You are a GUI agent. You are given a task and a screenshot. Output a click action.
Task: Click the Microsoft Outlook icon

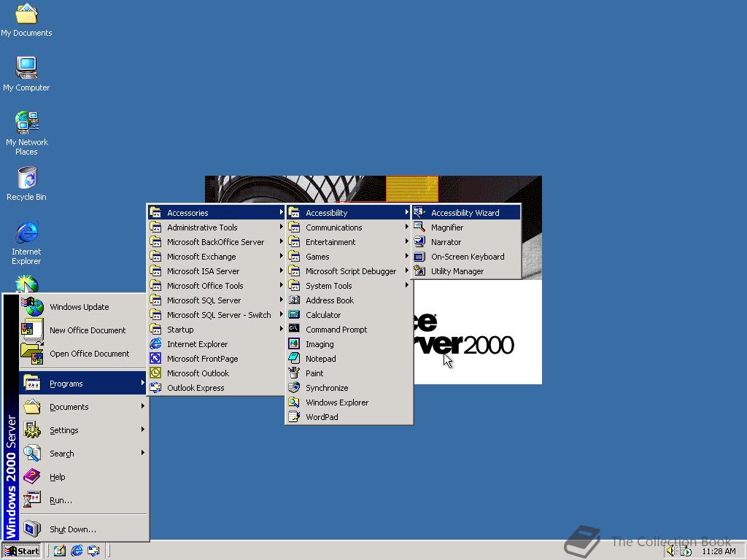click(155, 373)
